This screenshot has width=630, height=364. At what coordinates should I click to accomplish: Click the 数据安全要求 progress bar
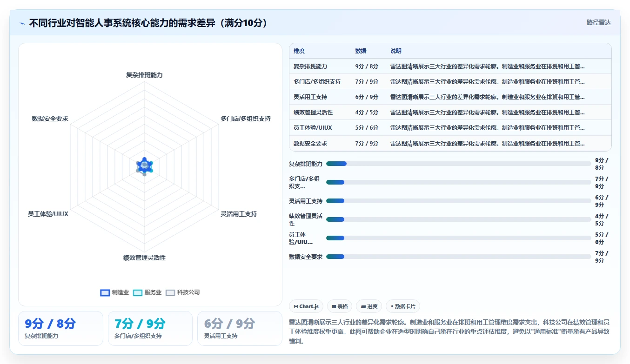[458, 257]
